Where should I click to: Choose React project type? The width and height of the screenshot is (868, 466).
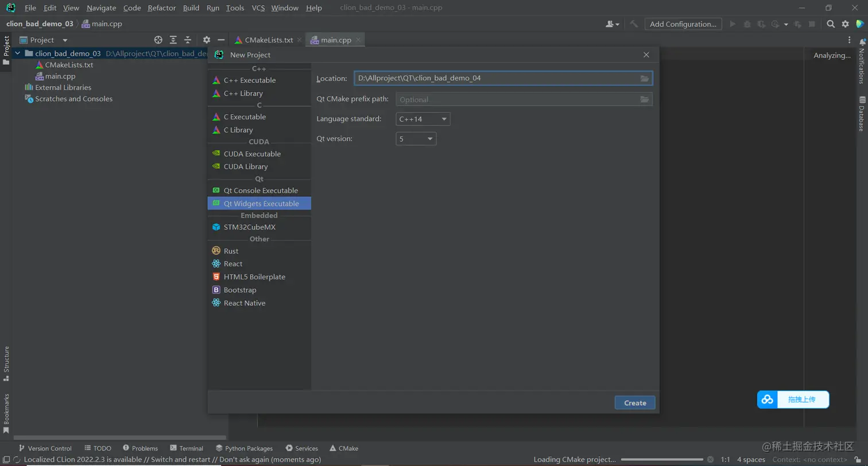pos(259,264)
